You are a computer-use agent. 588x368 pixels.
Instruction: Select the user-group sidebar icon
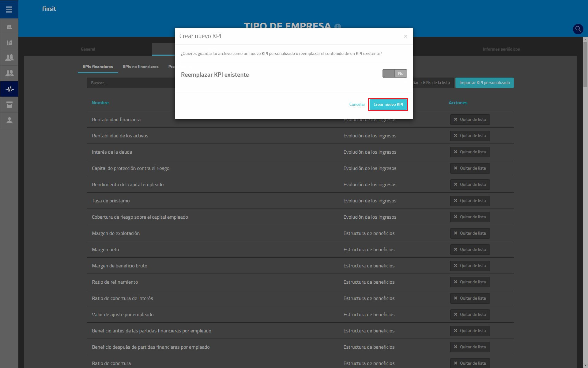coord(9,73)
